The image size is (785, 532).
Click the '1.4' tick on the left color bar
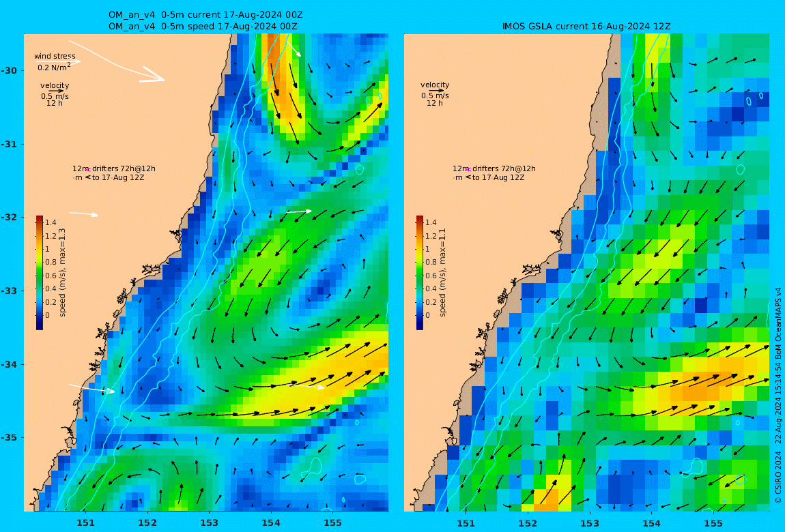tap(51, 222)
